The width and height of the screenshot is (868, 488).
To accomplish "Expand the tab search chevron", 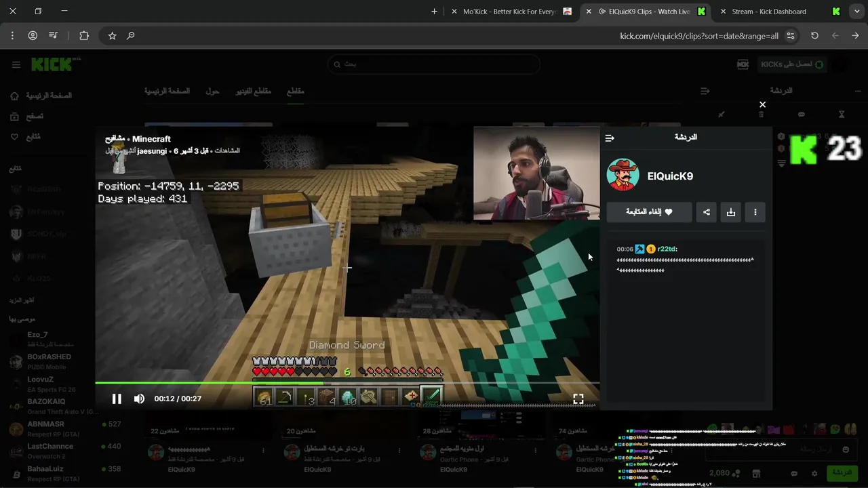I will click(856, 12).
